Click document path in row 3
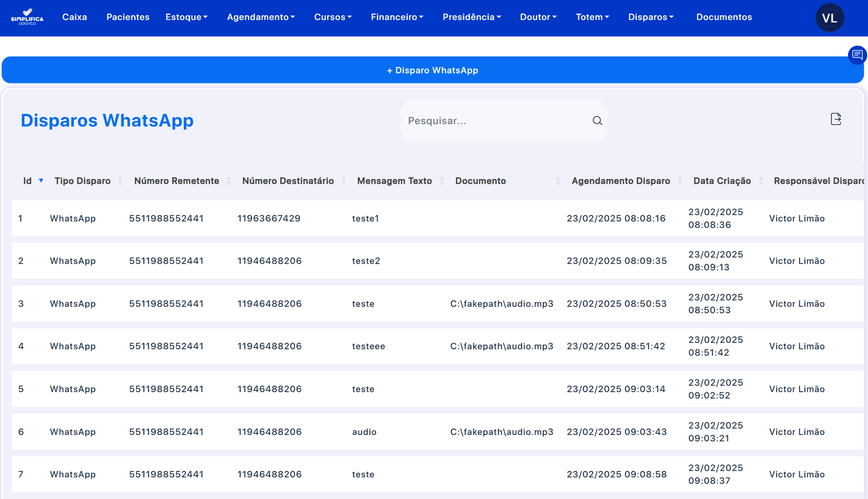 (x=502, y=304)
